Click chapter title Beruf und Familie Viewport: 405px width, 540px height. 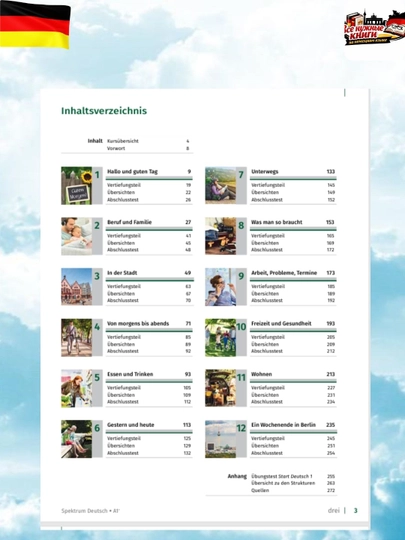(129, 222)
